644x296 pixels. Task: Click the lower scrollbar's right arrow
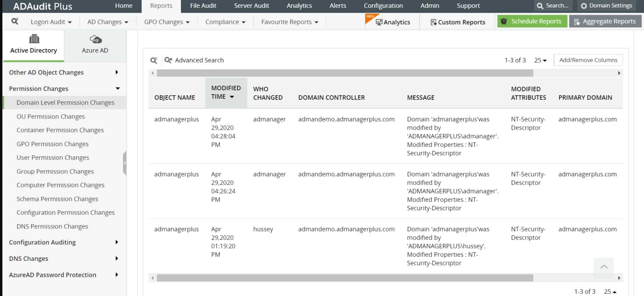pyautogui.click(x=619, y=278)
